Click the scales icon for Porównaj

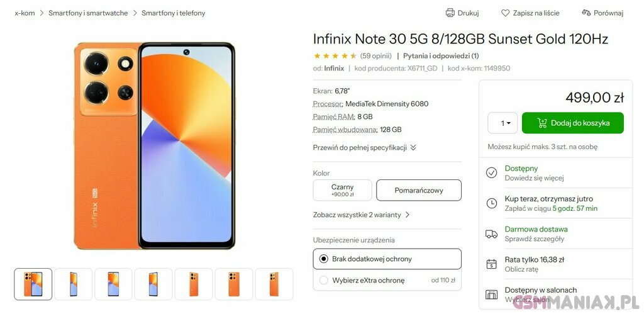click(x=586, y=13)
